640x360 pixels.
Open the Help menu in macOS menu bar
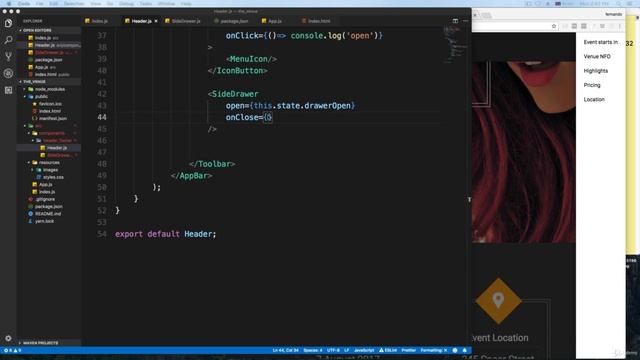tap(186, 4)
